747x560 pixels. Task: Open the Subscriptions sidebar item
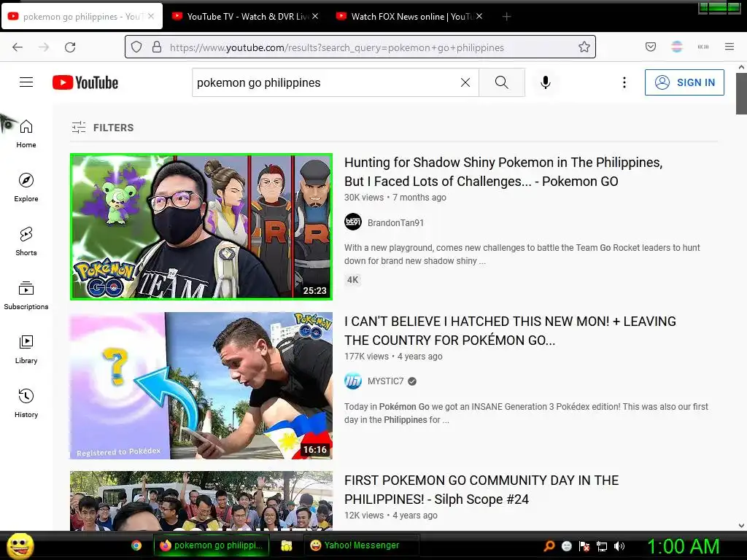pyautogui.click(x=26, y=295)
